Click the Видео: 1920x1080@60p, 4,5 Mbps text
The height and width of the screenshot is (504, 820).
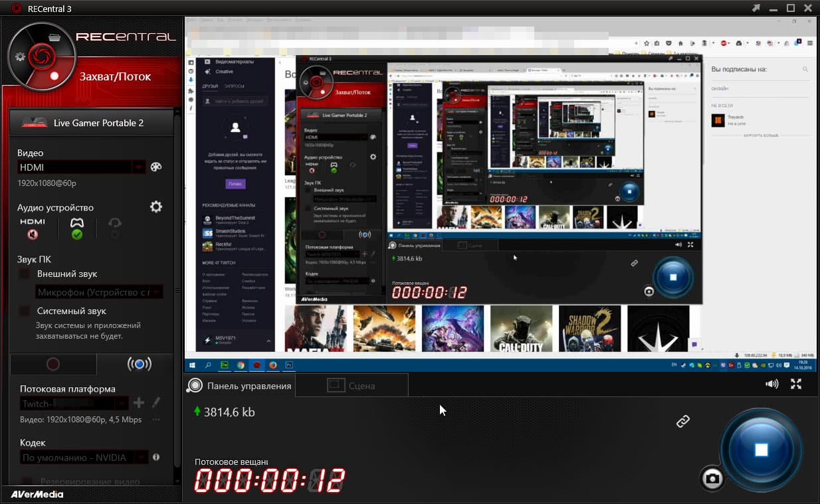point(80,420)
